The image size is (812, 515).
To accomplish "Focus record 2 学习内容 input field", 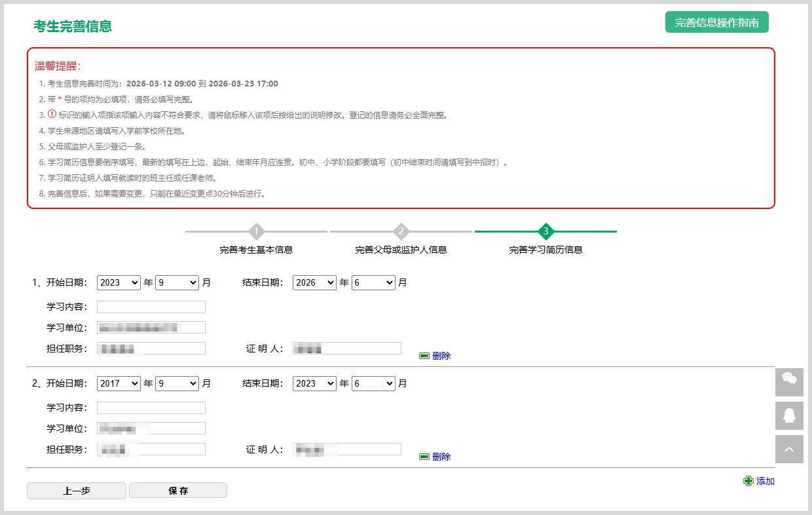I will [151, 408].
